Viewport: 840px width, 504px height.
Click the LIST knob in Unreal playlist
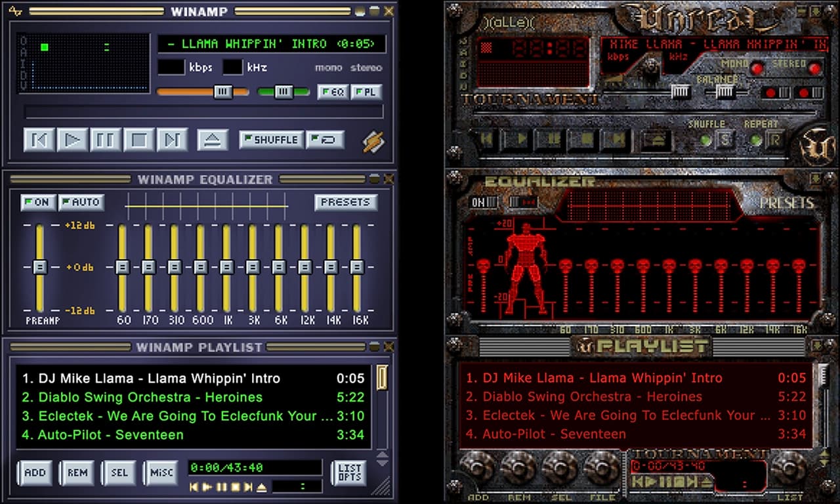point(789,468)
